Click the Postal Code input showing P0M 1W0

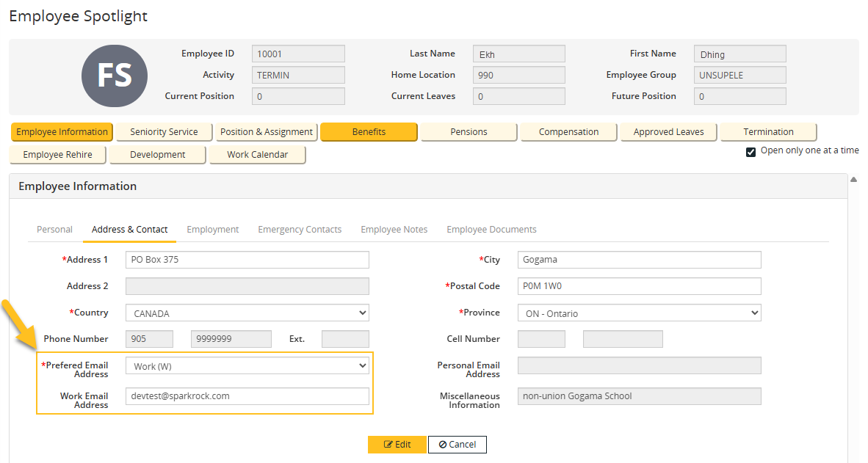point(639,285)
